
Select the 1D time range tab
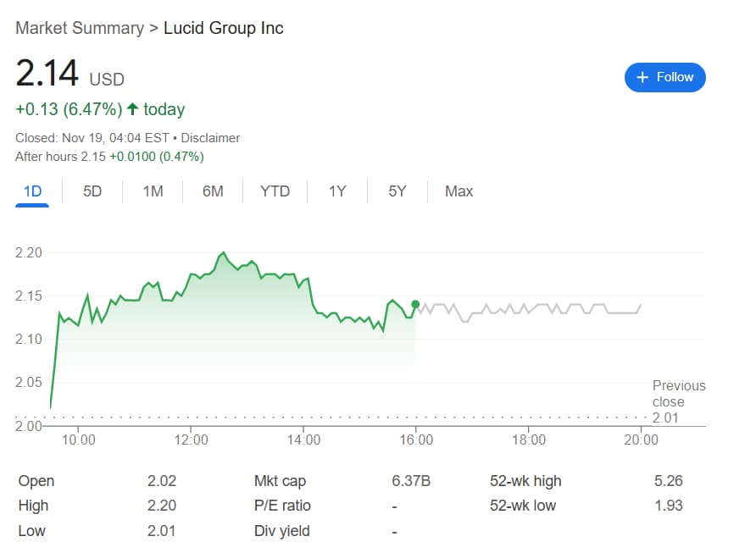click(x=32, y=191)
